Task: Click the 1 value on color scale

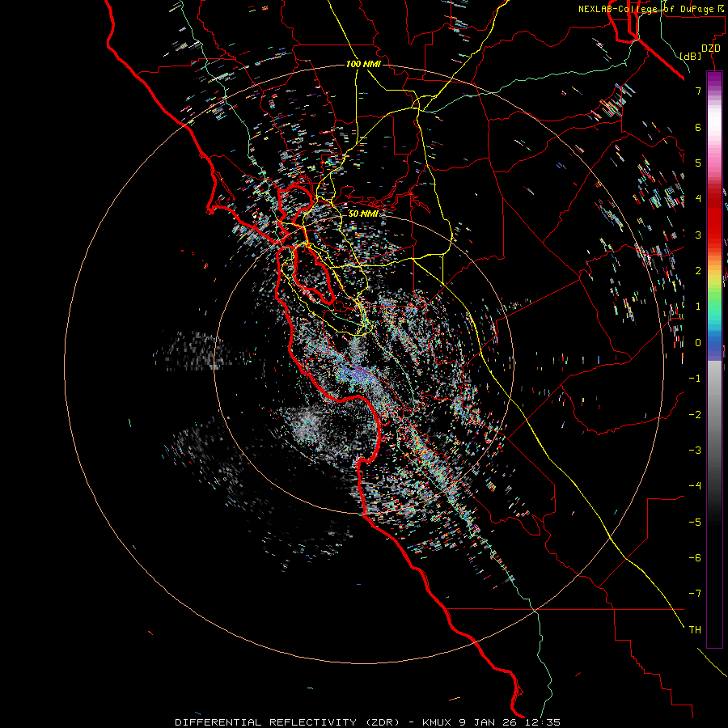Action: [698, 307]
